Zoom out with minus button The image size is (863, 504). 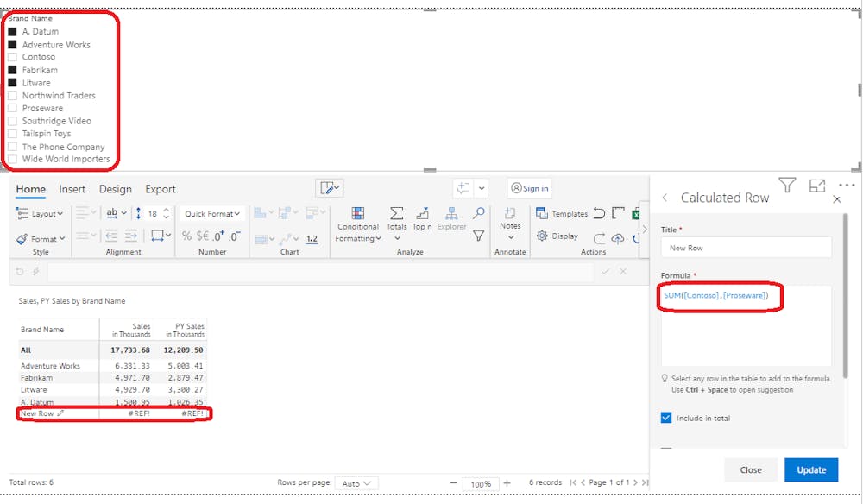[x=454, y=483]
